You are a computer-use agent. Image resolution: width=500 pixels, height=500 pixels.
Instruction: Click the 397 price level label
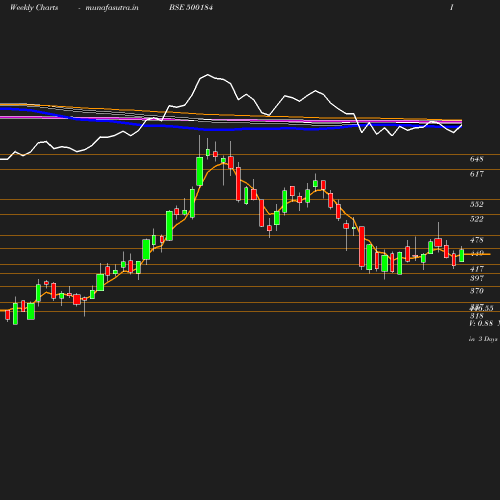476,278
